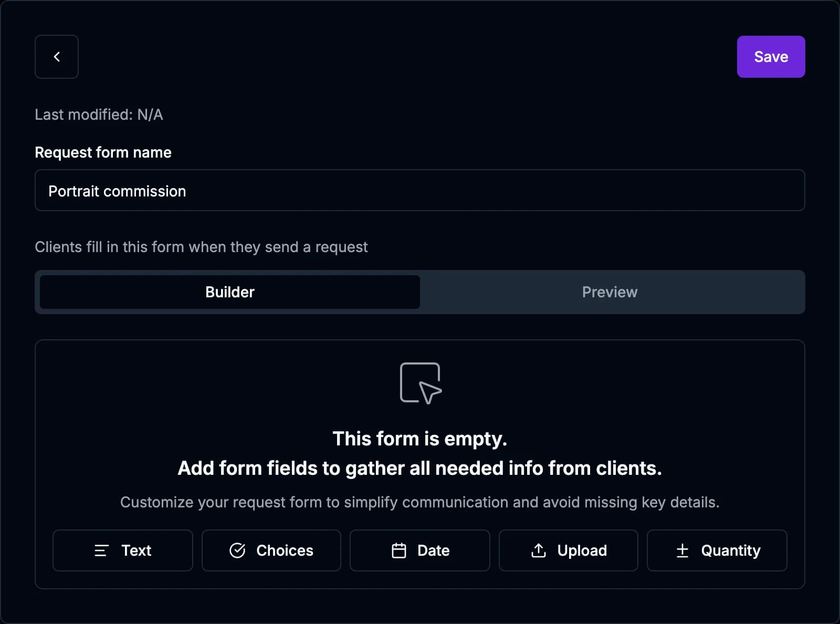This screenshot has width=840, height=624.
Task: Switch to the Preview tab
Action: (610, 292)
